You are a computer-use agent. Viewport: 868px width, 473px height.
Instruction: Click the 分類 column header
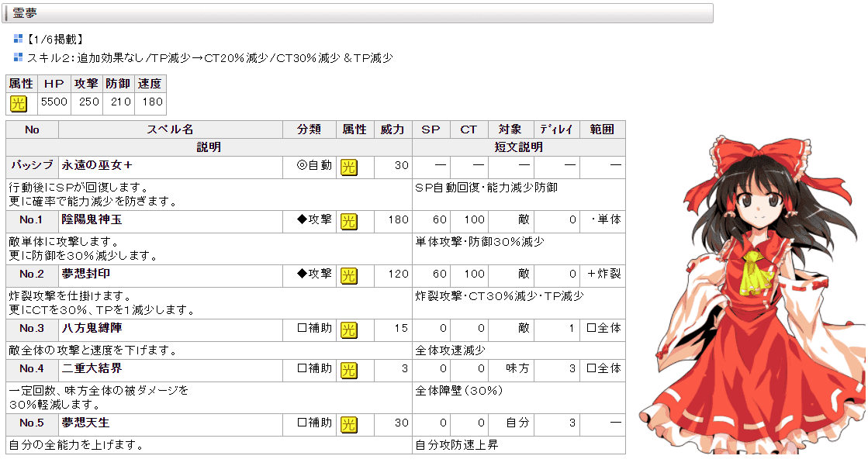(309, 129)
